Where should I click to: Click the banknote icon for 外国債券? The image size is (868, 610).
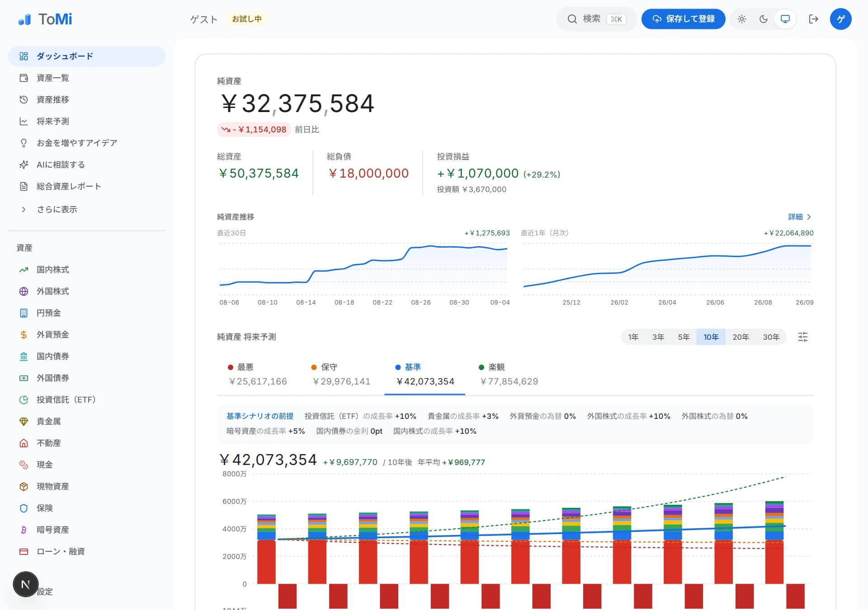pos(24,378)
